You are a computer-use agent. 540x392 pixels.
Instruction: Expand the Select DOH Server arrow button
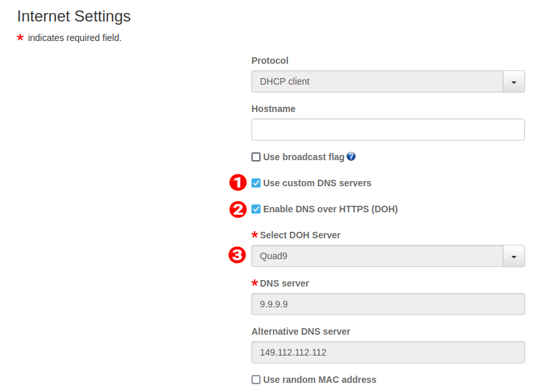(x=514, y=257)
